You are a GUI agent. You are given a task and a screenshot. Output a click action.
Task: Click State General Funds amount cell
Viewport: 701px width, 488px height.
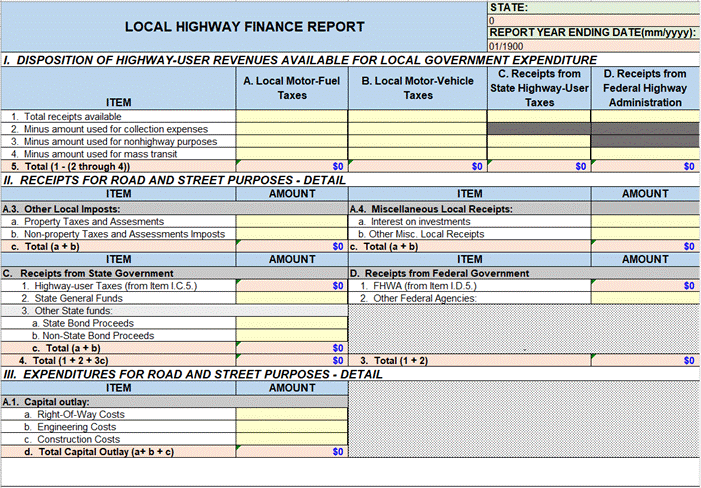[x=291, y=298]
